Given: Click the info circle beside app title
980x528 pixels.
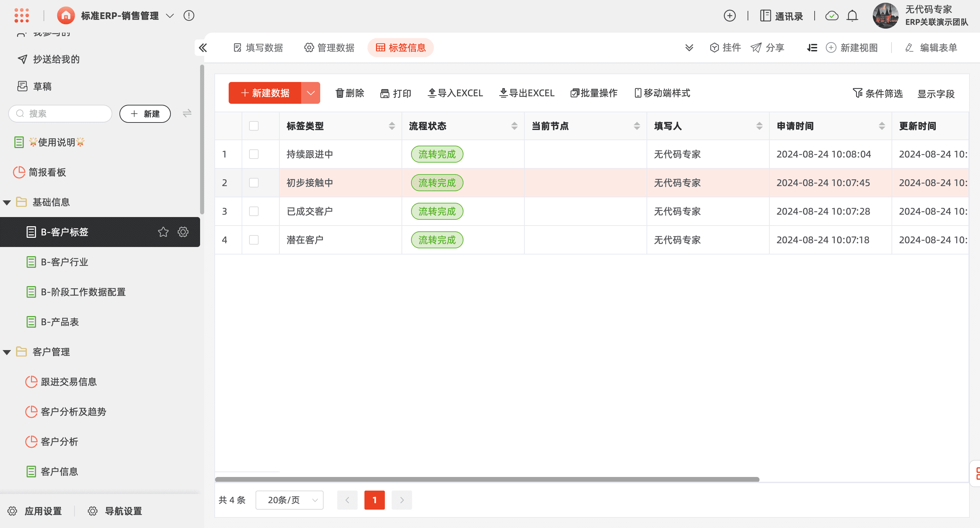Looking at the screenshot, I should click(189, 16).
